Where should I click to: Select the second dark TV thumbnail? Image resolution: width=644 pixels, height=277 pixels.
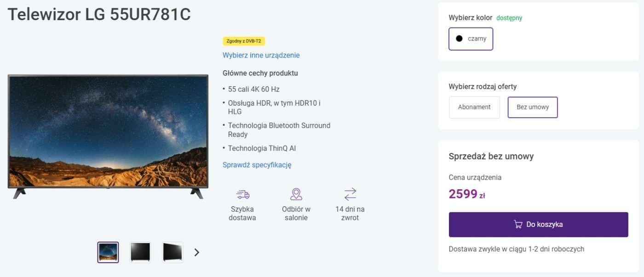[140, 252]
